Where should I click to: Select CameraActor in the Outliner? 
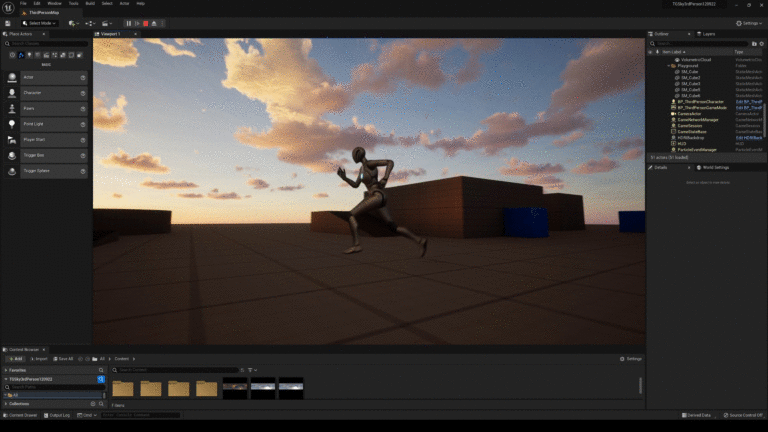tap(689, 114)
